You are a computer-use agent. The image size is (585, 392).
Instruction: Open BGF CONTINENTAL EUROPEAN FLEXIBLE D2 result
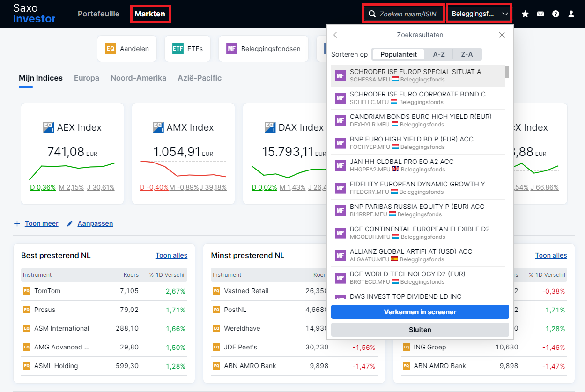click(x=418, y=233)
